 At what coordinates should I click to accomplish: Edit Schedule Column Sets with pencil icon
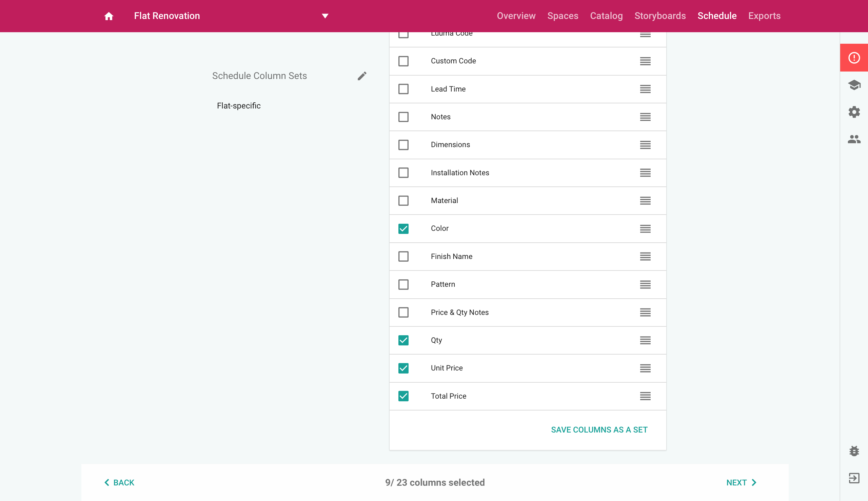362,76
